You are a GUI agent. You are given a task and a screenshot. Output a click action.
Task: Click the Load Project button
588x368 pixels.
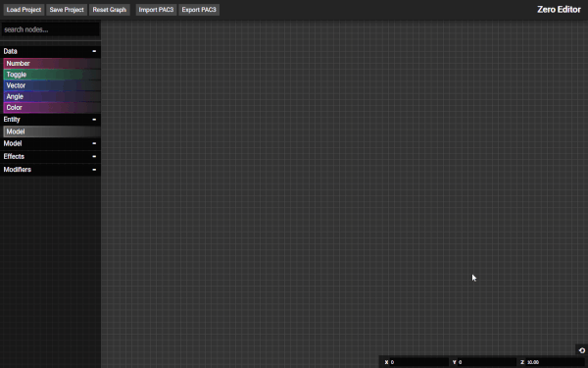[x=24, y=10]
